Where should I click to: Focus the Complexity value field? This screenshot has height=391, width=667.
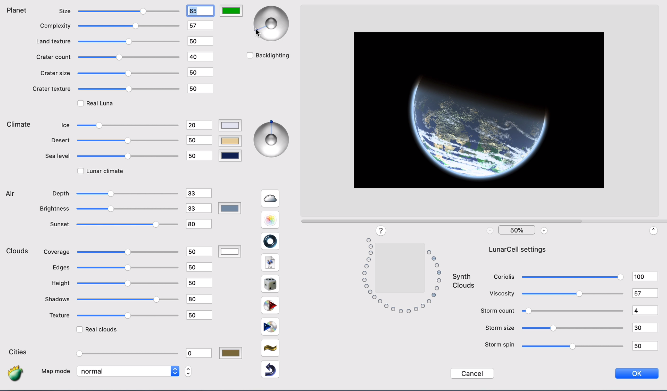200,26
